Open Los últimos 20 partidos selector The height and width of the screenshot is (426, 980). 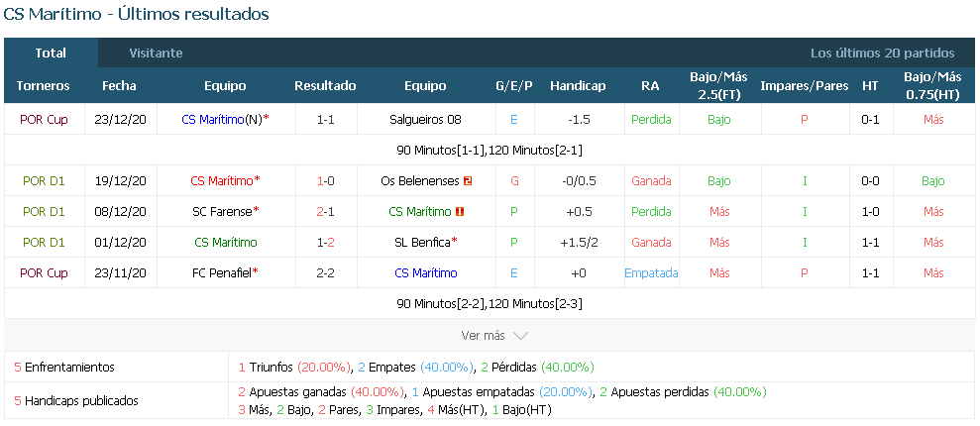(883, 53)
